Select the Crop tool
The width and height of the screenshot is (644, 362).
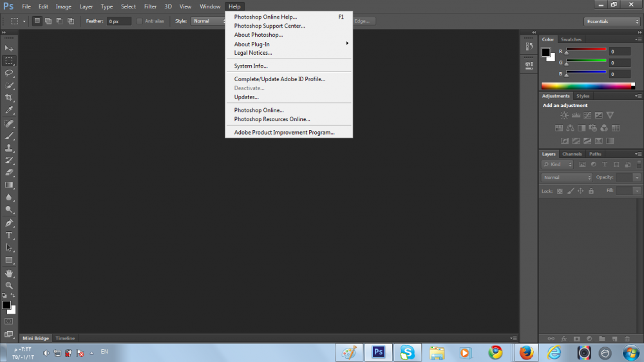[x=9, y=98]
